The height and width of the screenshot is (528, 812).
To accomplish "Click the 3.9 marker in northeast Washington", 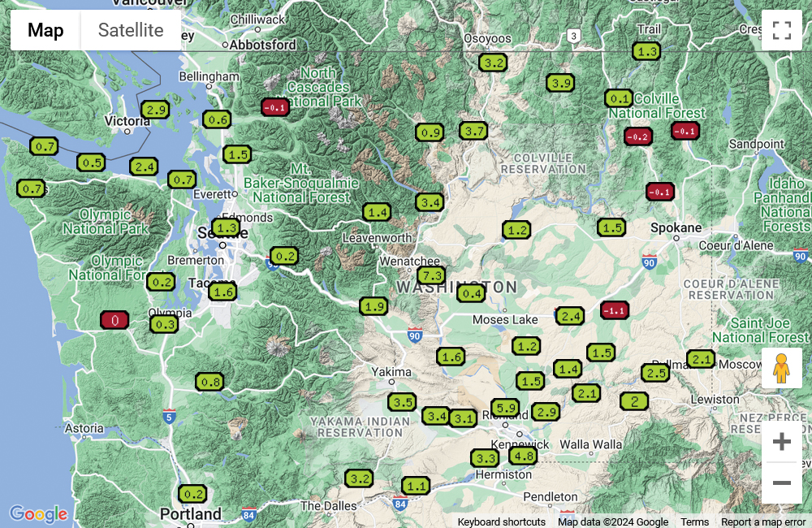I will click(560, 83).
